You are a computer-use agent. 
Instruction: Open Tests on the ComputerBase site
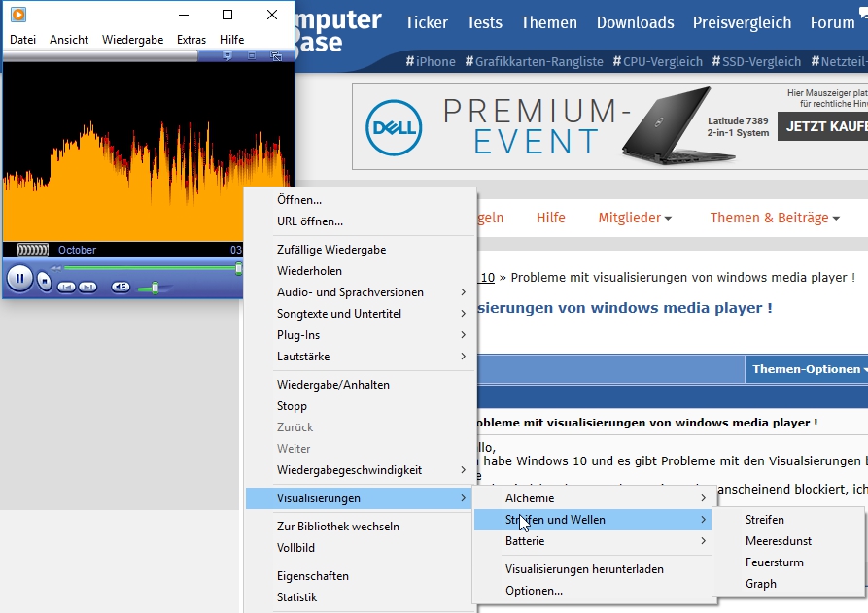(484, 22)
